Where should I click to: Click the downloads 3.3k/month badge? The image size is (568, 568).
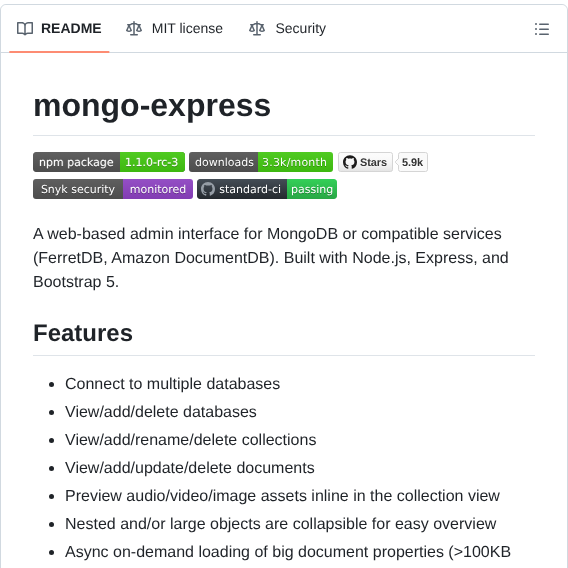click(261, 162)
